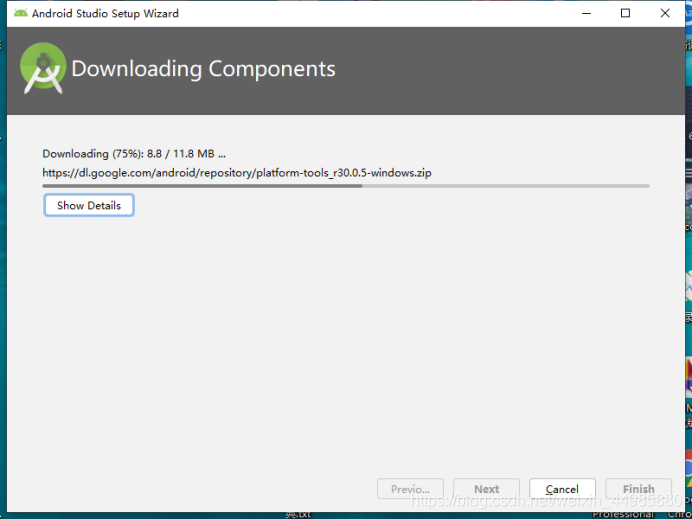Cancel the component download
This screenshot has height=519, width=692.
pos(562,489)
